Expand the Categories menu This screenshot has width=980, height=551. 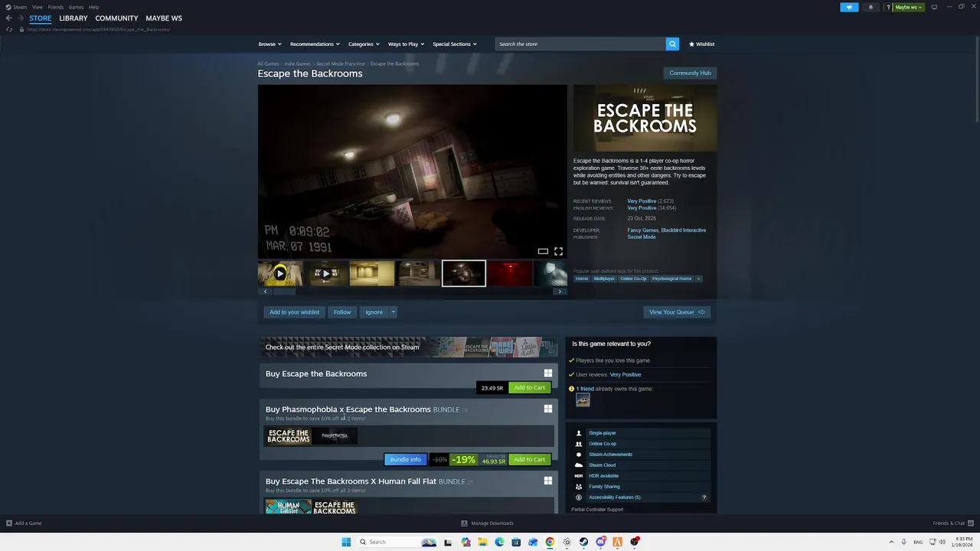[364, 44]
